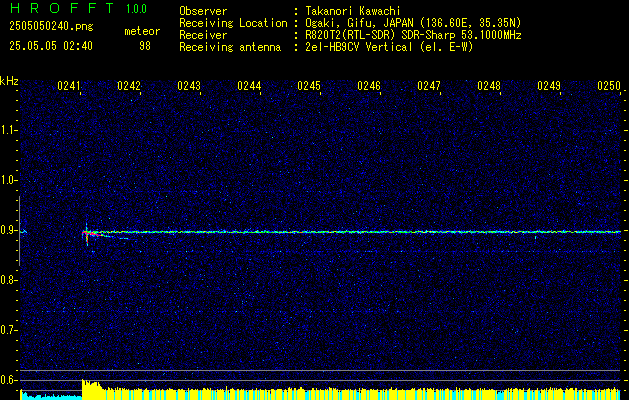Click the 0247 time marker

pyautogui.click(x=429, y=86)
